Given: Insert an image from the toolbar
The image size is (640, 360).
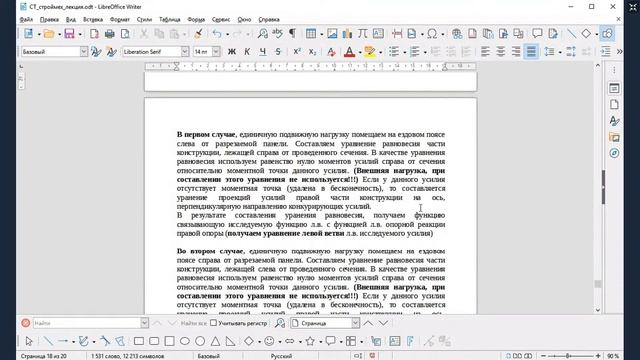Looking at the screenshot, I should (332, 33).
